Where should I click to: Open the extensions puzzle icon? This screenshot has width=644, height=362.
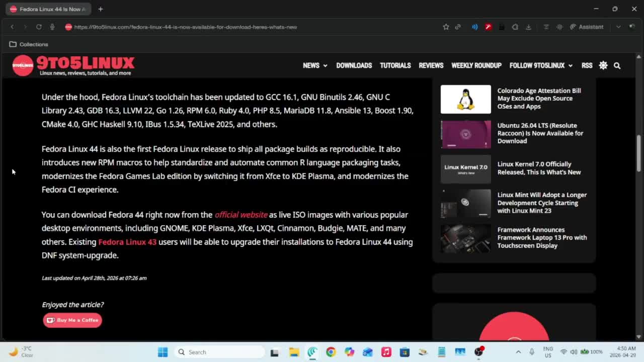pos(515,27)
